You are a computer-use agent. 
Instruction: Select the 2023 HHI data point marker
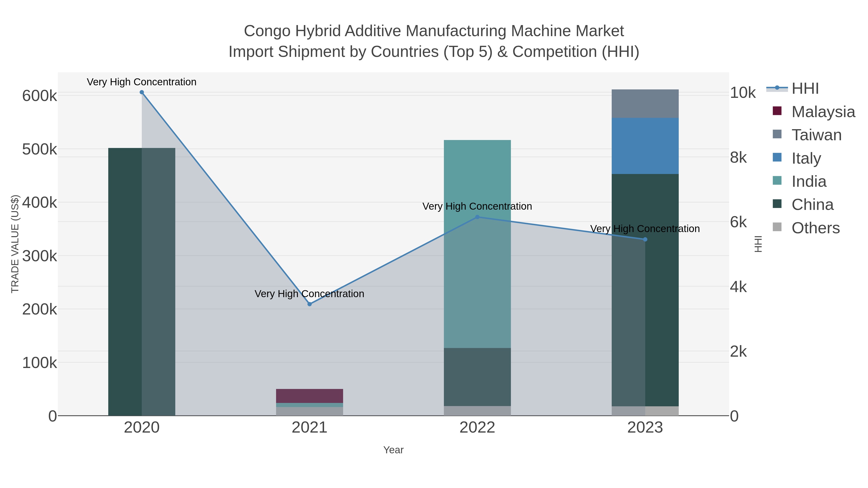coord(645,240)
